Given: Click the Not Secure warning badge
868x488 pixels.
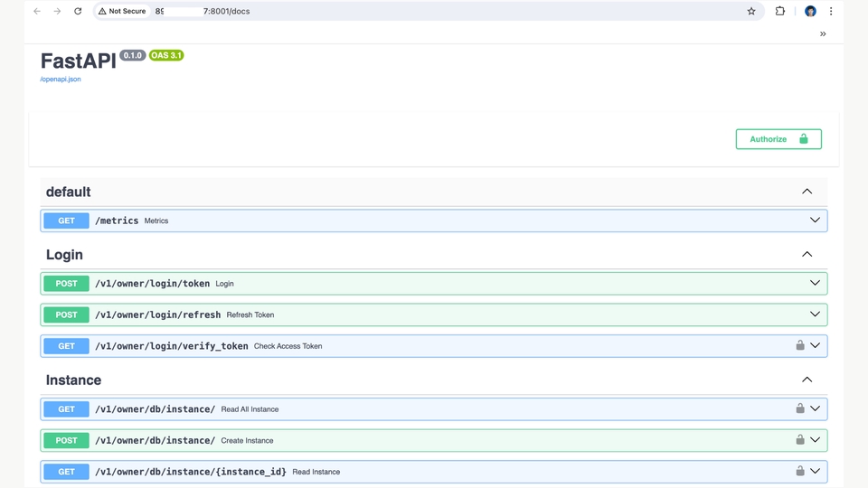Looking at the screenshot, I should 122,11.
